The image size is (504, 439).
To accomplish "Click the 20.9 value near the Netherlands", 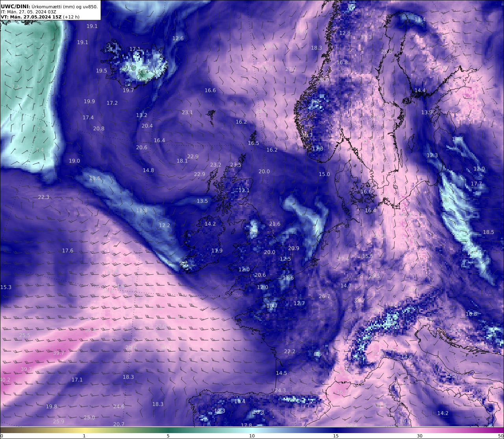I will pos(294,248).
